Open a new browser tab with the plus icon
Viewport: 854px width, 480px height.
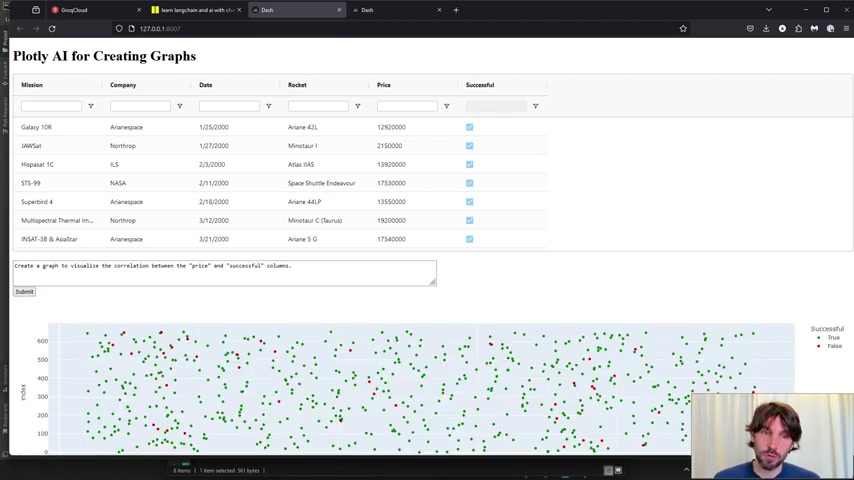point(456,10)
